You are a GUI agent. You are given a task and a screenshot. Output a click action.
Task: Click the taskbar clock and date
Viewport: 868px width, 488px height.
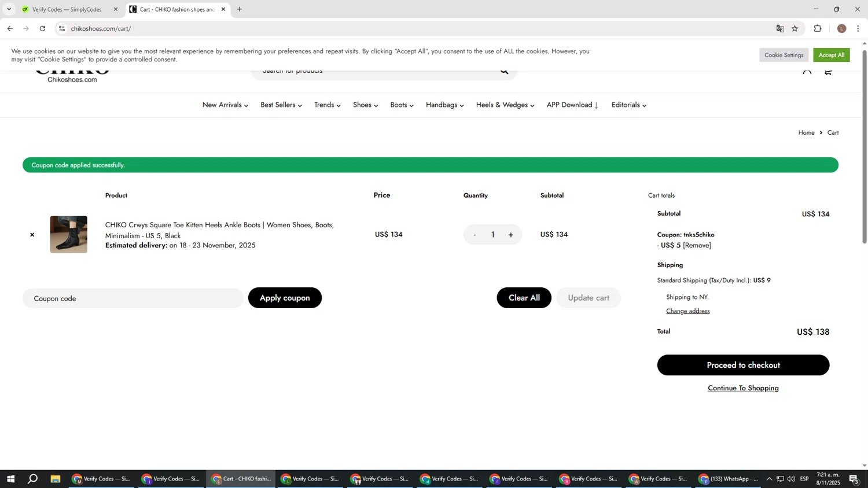point(828,479)
